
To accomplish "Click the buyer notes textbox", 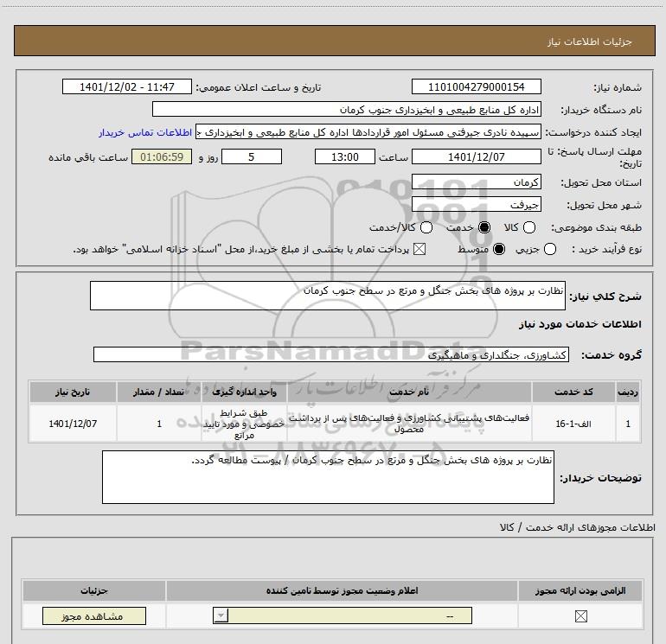I will coord(328,477).
